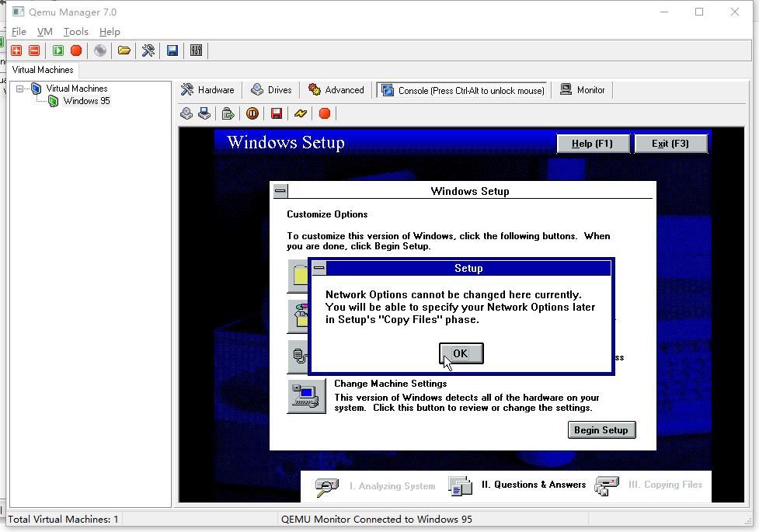Viewport: 759px width, 532px height.
Task: Open the File menu
Action: pos(19,32)
